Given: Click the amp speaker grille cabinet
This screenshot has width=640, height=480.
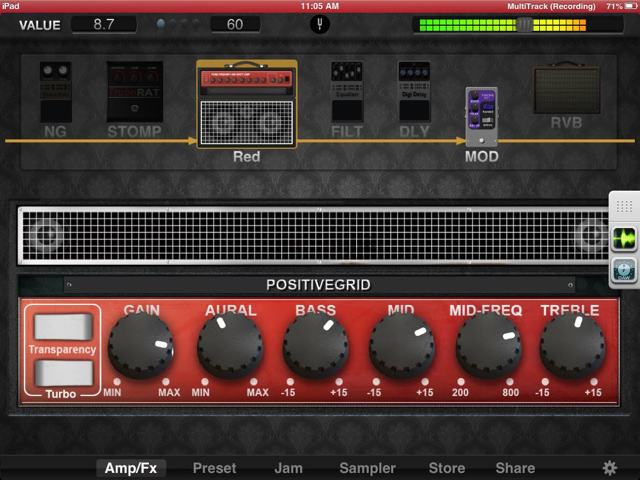Looking at the screenshot, I should coord(314,236).
